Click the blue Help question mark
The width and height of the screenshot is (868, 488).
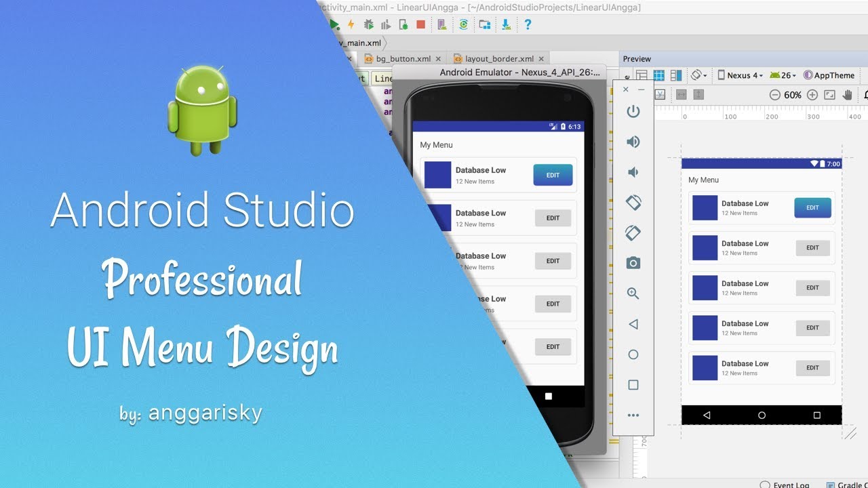[x=528, y=24]
